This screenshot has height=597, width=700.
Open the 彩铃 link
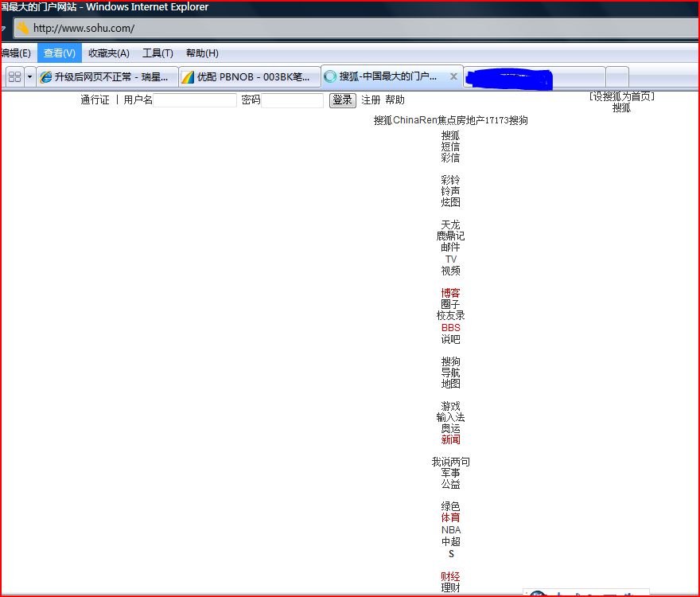[450, 180]
